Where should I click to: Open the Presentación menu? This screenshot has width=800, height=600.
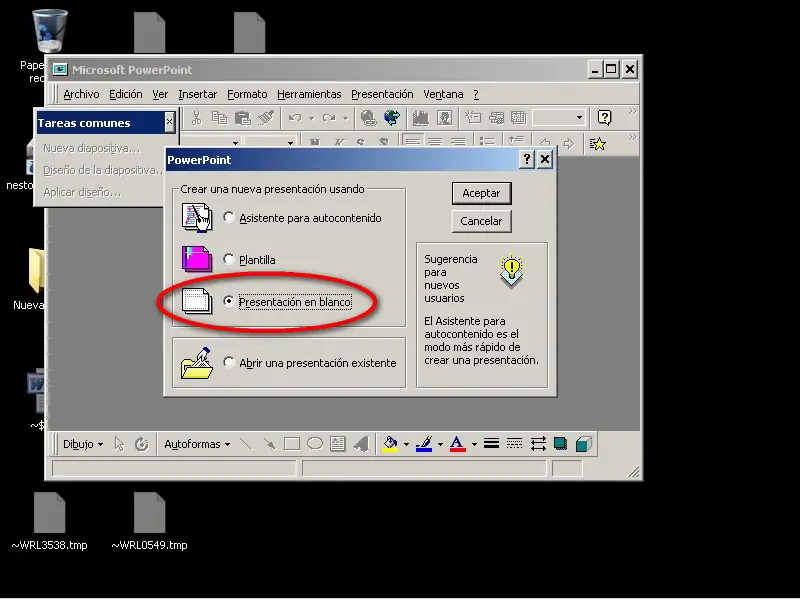click(x=382, y=93)
